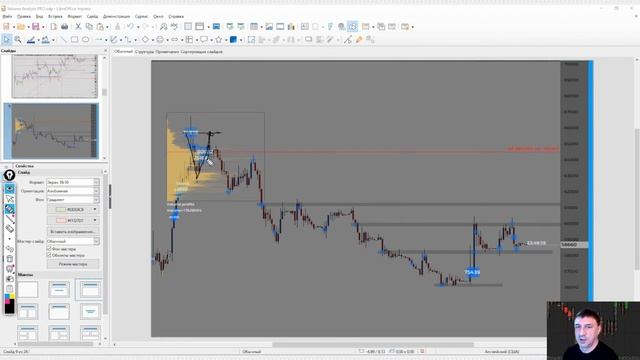Click the Режим мастера button

(73, 264)
